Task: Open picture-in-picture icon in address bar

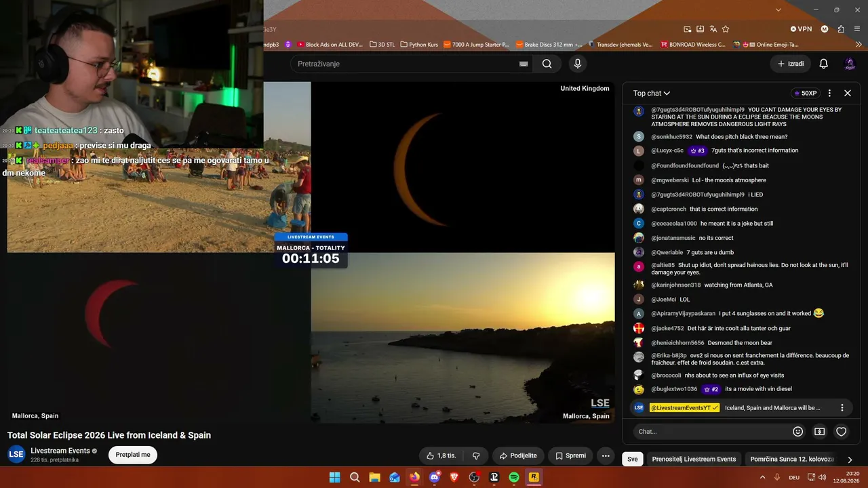Action: point(687,29)
